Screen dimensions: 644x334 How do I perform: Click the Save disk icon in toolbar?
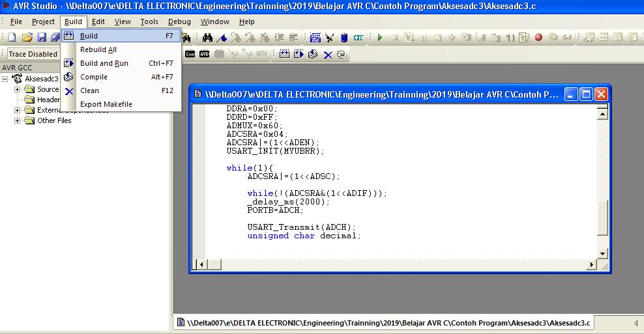click(41, 38)
